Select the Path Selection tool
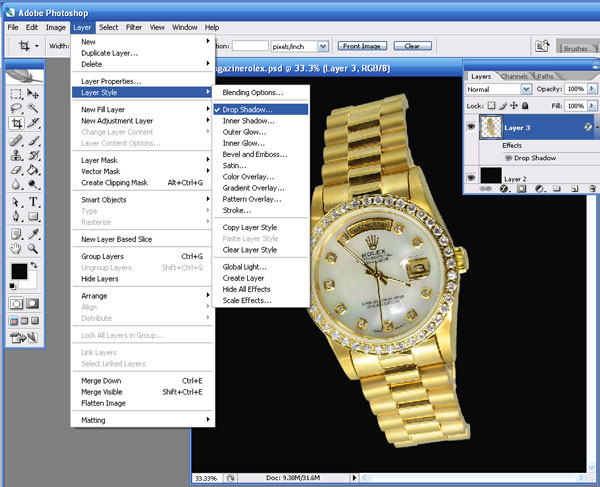 pyautogui.click(x=16, y=202)
